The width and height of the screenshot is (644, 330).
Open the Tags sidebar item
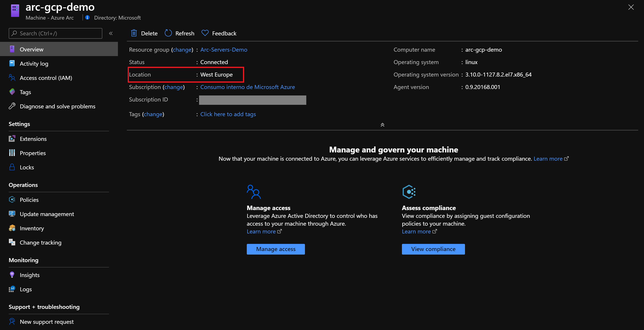[x=25, y=92]
